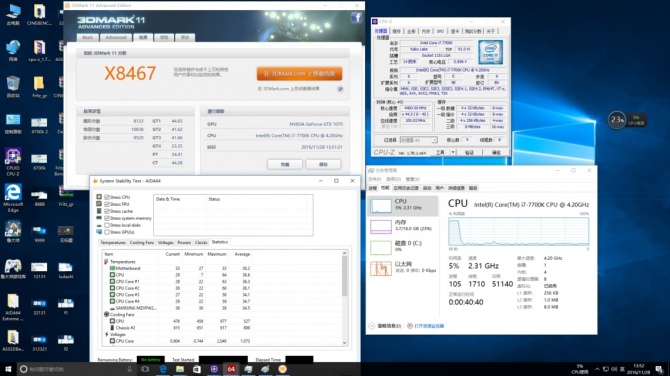The height and width of the screenshot is (376, 670).
Task: Open the CPUID CPU-Z desktop shortcut
Action: pyautogui.click(x=13, y=162)
